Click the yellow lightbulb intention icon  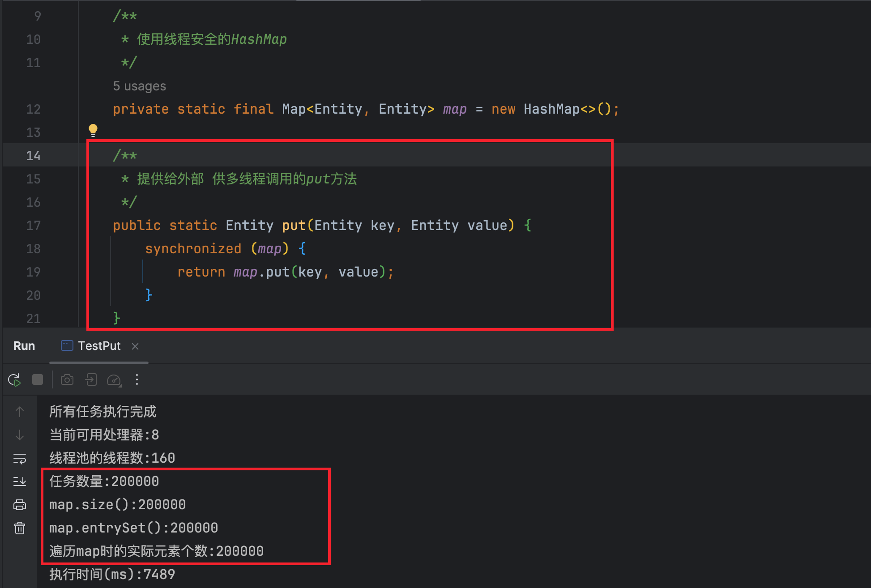tap(93, 130)
